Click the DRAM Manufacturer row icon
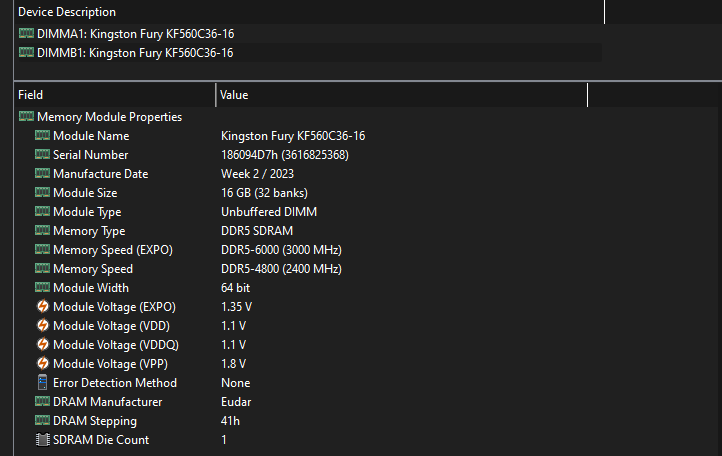Viewport: 722px width, 456px height. coord(42,402)
